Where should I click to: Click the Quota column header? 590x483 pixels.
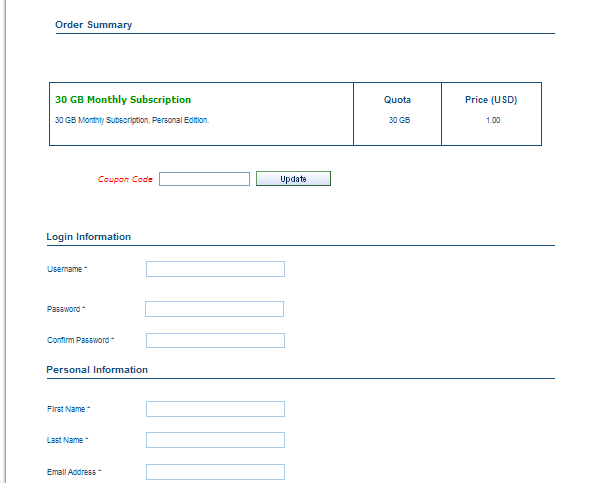tap(397, 100)
